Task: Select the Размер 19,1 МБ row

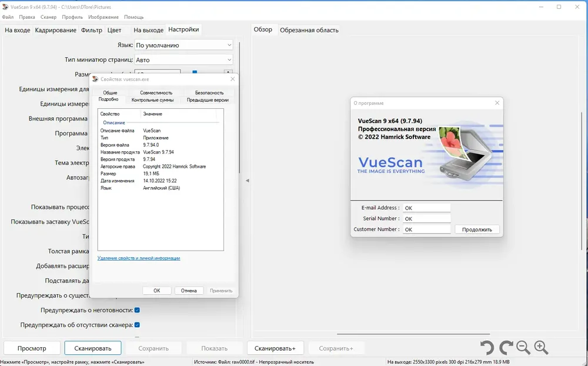Action: tap(161, 174)
